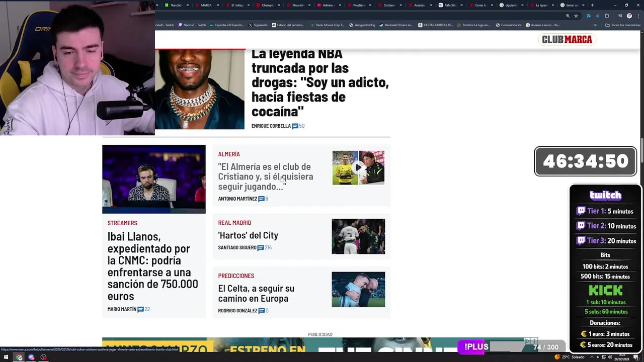The height and width of the screenshot is (362, 644).
Task: Switch to the 'Adivina' YouTube tab
Action: coord(328,5)
